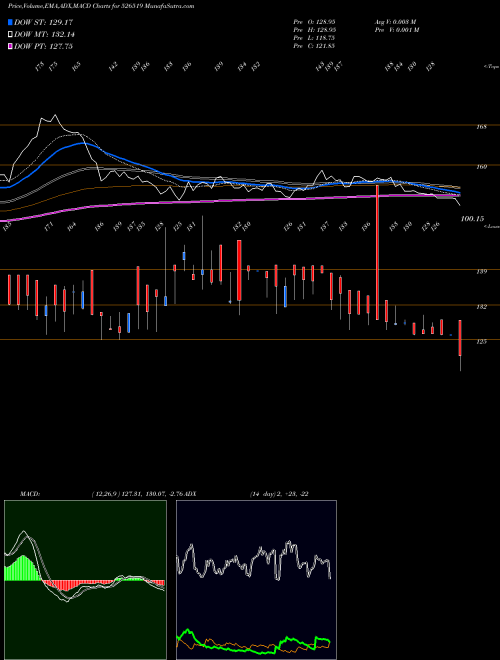Click the 168 price axis label
This screenshot has height=660, width=500.
point(481,126)
